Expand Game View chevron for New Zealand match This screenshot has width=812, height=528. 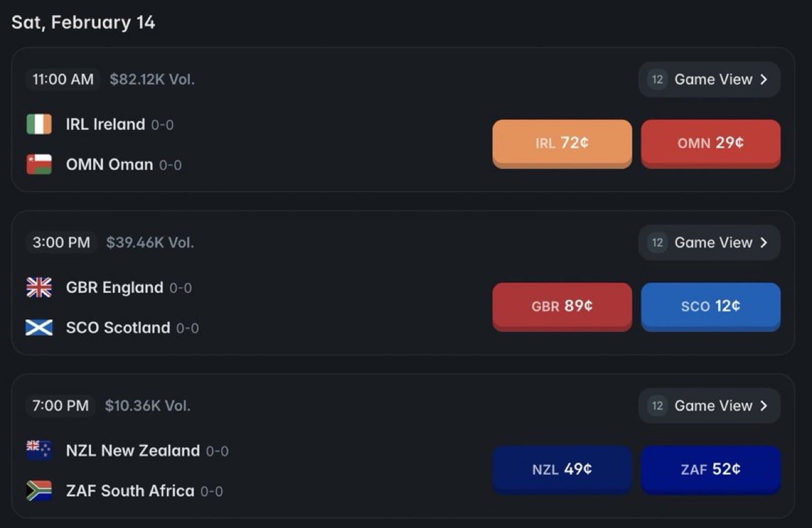(764, 406)
